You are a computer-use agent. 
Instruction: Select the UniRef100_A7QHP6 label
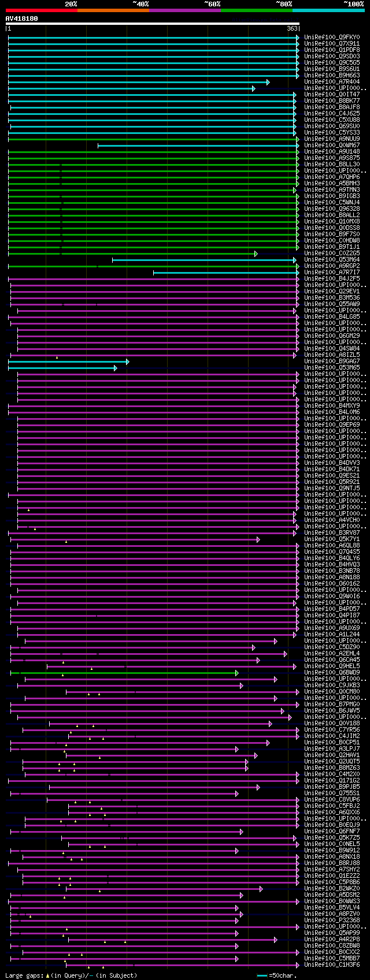[332, 177]
